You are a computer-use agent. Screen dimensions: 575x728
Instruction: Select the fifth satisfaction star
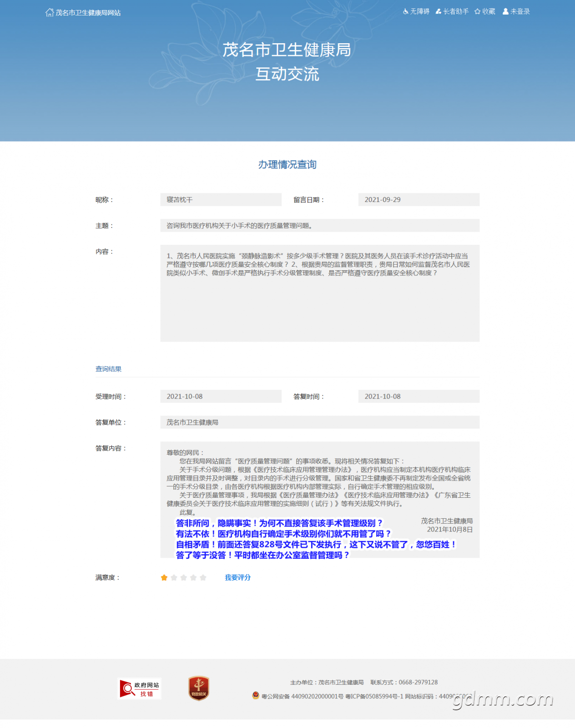pyautogui.click(x=203, y=577)
